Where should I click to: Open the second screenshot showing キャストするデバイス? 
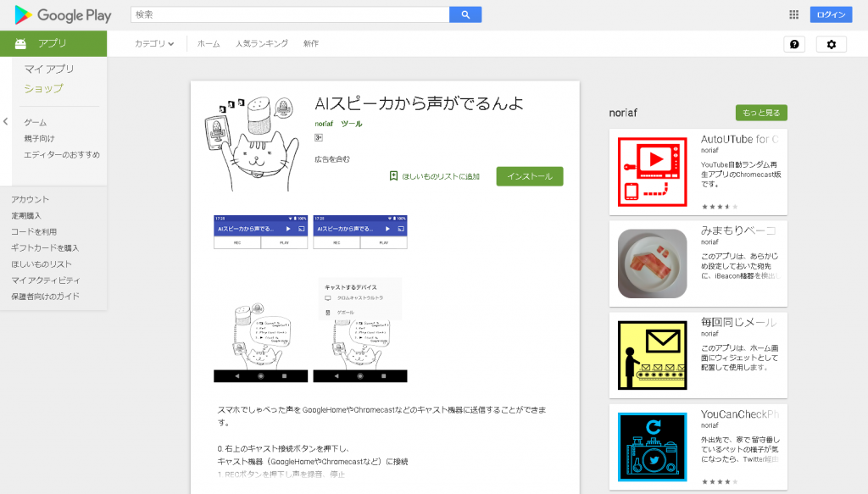(360, 299)
